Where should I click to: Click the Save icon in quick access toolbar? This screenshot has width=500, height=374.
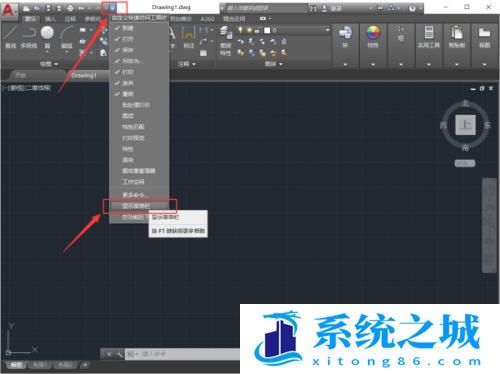[48, 8]
